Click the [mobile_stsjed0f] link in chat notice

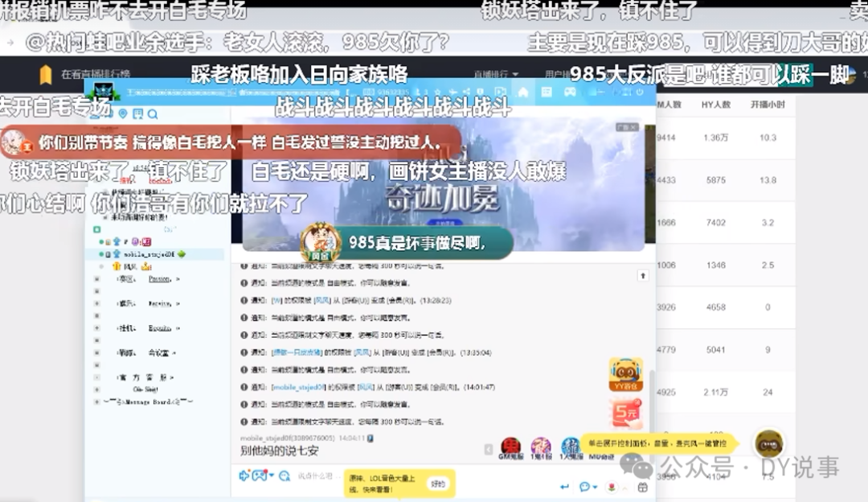(x=297, y=387)
